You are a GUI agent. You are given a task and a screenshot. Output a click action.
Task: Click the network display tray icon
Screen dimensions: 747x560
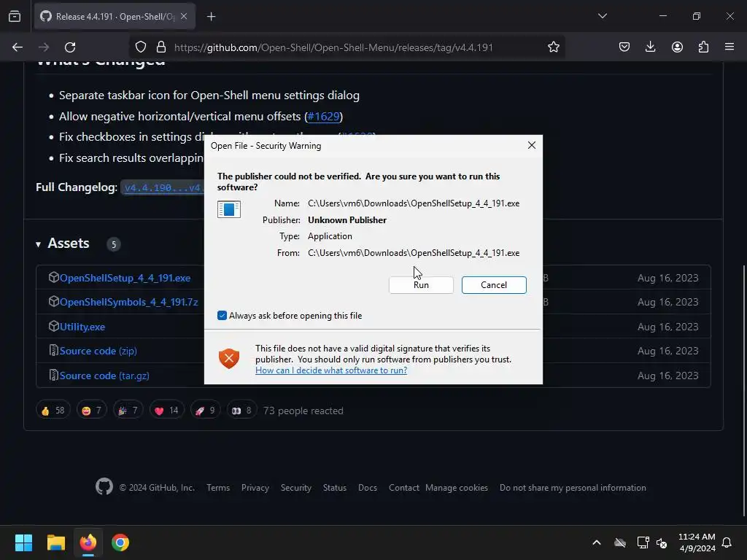pos(643,542)
